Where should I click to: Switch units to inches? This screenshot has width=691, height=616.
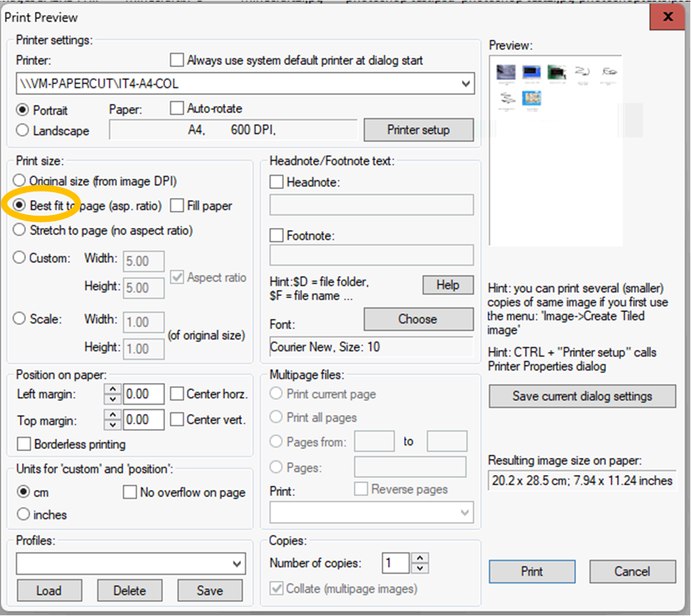[23, 515]
